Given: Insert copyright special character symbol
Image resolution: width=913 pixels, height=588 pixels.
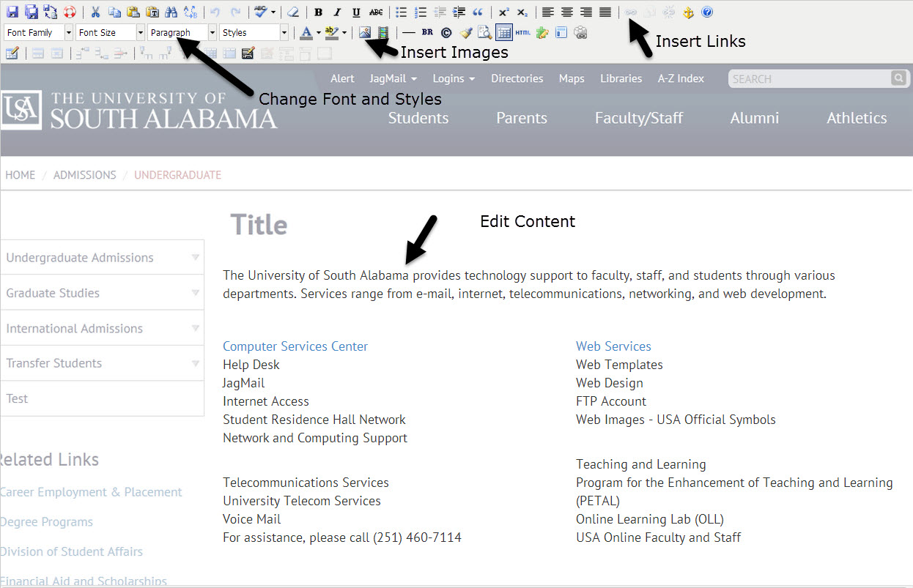Looking at the screenshot, I should coord(446,32).
